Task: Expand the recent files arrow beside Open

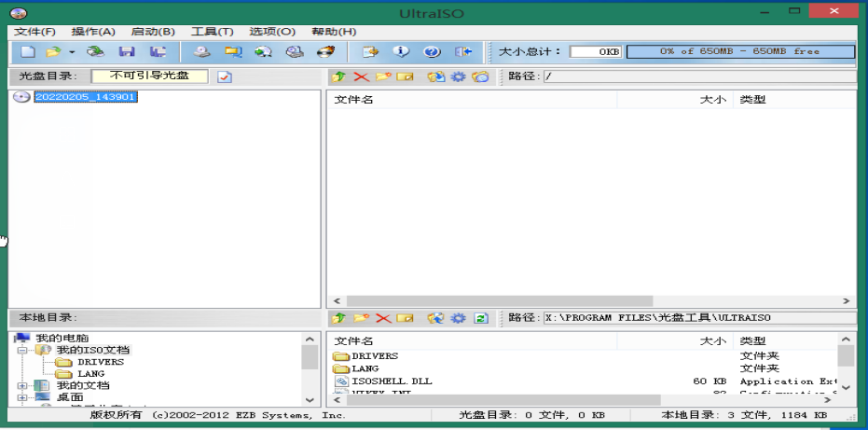Action: click(x=72, y=52)
